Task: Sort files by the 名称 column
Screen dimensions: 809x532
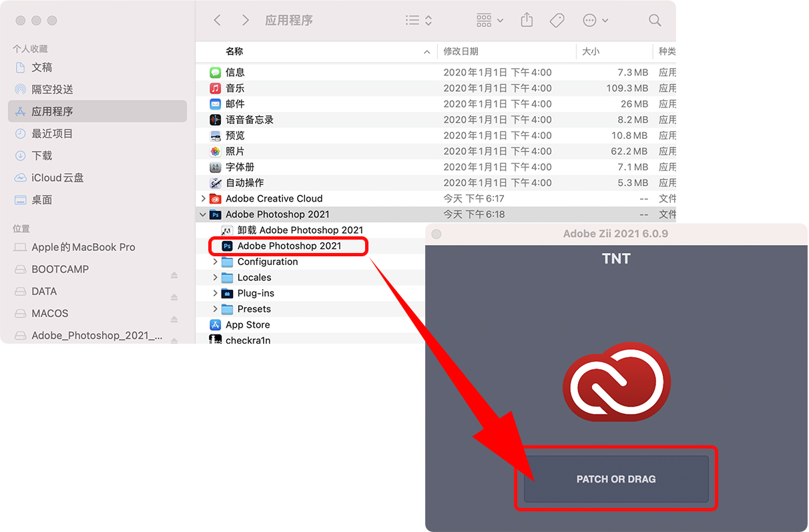Action: [234, 51]
